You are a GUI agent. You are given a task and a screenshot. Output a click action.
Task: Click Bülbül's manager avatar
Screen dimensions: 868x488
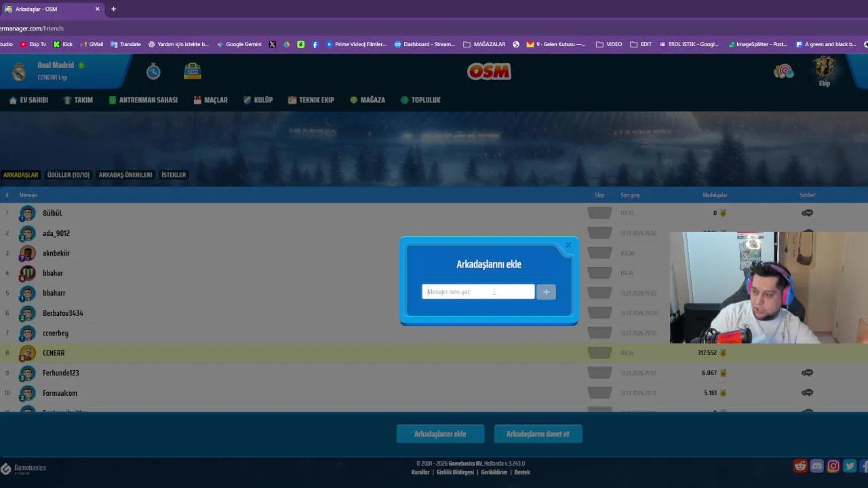pyautogui.click(x=27, y=213)
